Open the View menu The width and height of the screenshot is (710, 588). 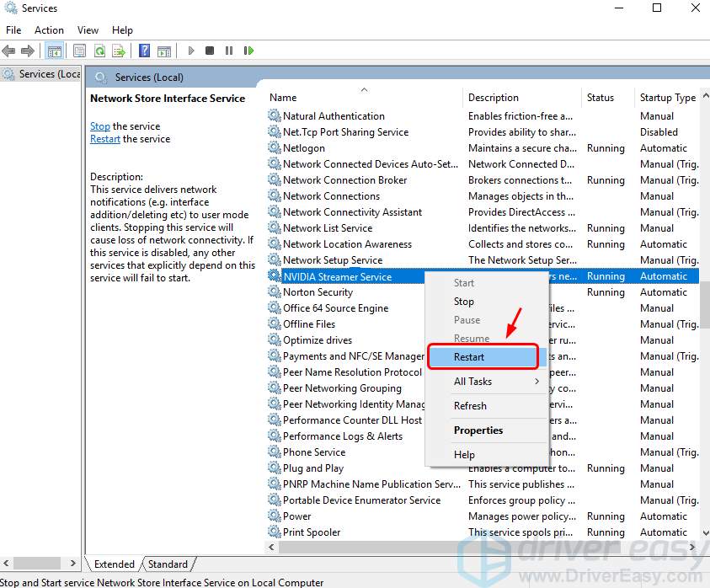(88, 29)
